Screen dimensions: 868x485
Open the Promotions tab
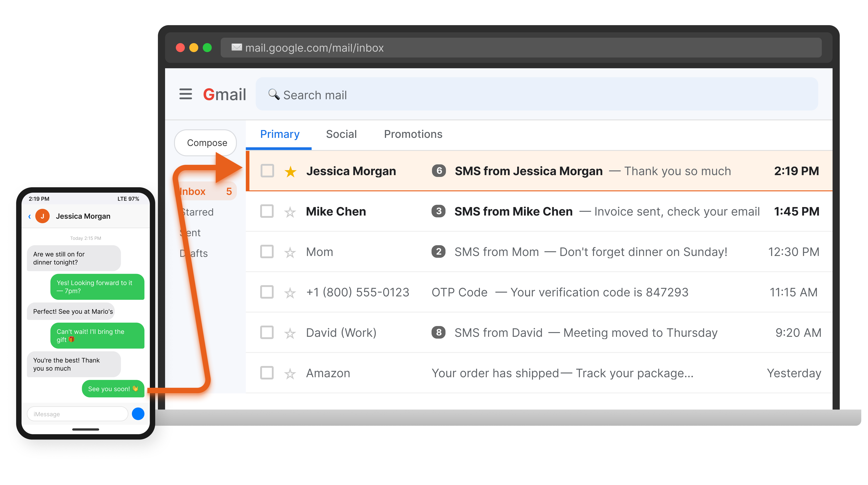click(413, 134)
